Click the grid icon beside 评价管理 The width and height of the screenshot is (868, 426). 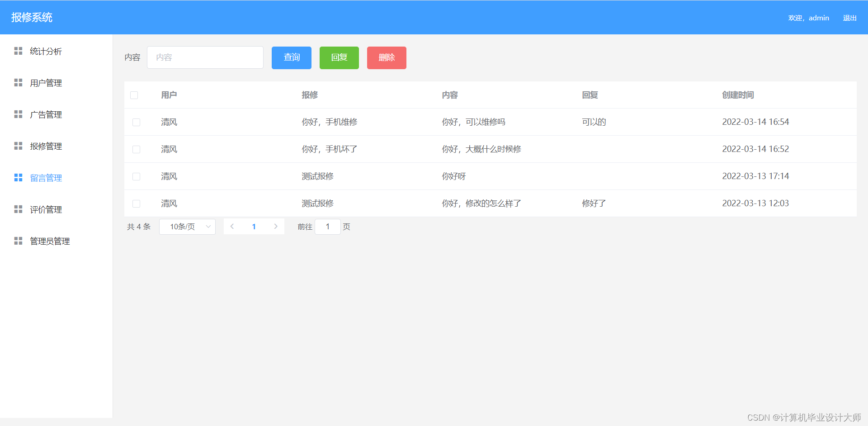coord(18,209)
